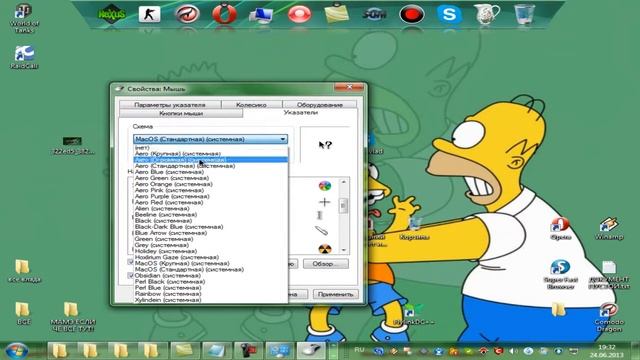The width and height of the screenshot is (640, 360).
Task: Click the camera recorder taskbar button
Action: (x=248, y=351)
